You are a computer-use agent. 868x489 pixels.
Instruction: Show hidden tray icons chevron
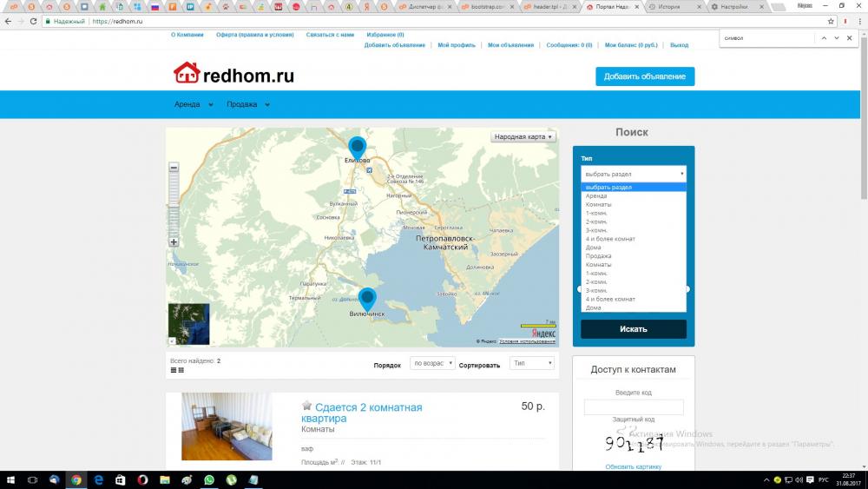766,480
